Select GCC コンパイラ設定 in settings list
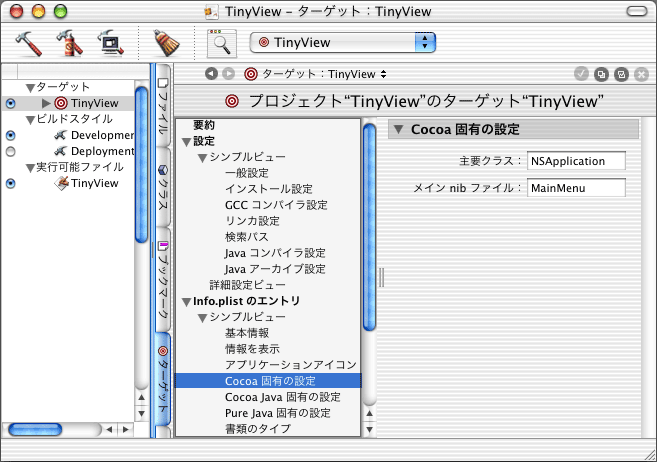Image resolution: width=657 pixels, height=462 pixels. (x=276, y=205)
